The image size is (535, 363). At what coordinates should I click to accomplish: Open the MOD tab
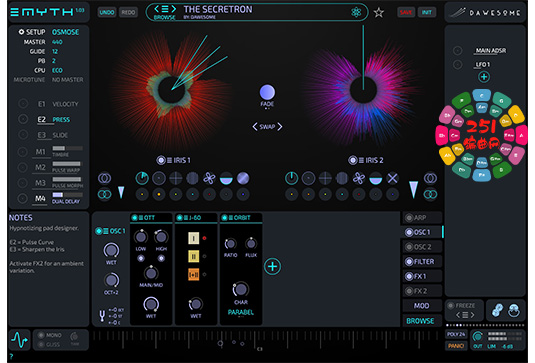pyautogui.click(x=422, y=306)
